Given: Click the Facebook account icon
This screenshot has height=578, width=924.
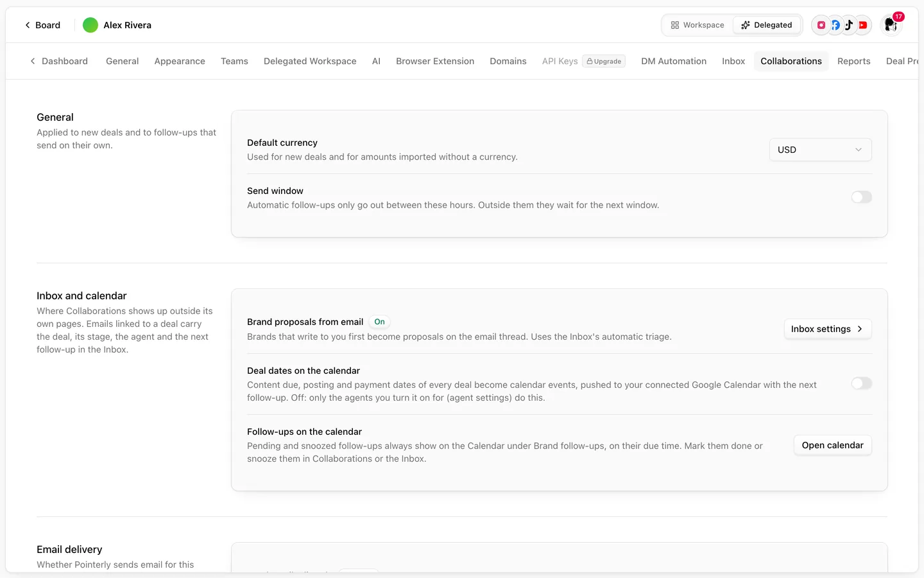Looking at the screenshot, I should [x=835, y=25].
